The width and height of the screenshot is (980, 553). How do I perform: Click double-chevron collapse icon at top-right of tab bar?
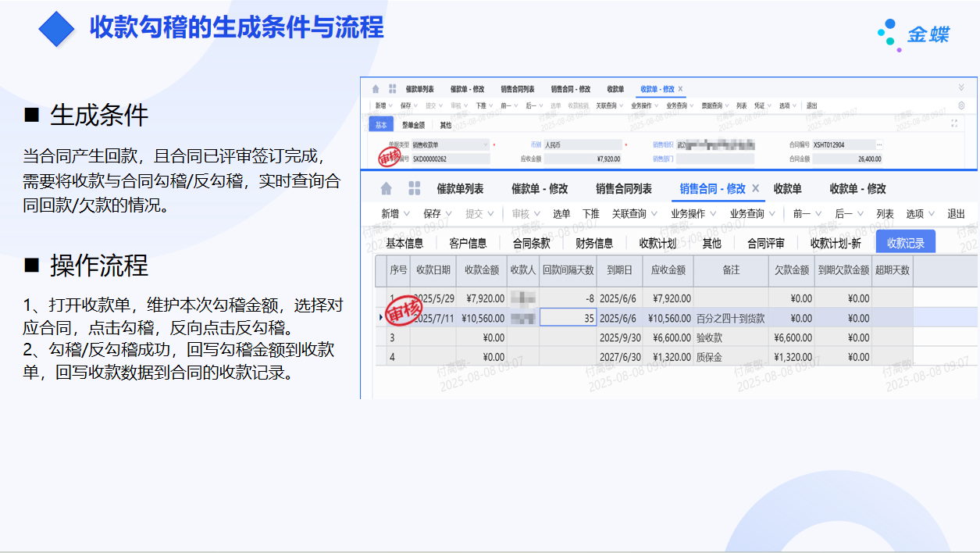coord(960,88)
